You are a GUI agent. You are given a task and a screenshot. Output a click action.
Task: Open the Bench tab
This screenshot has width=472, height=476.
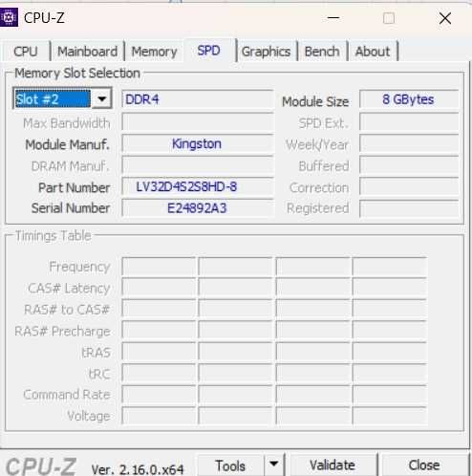[322, 52]
